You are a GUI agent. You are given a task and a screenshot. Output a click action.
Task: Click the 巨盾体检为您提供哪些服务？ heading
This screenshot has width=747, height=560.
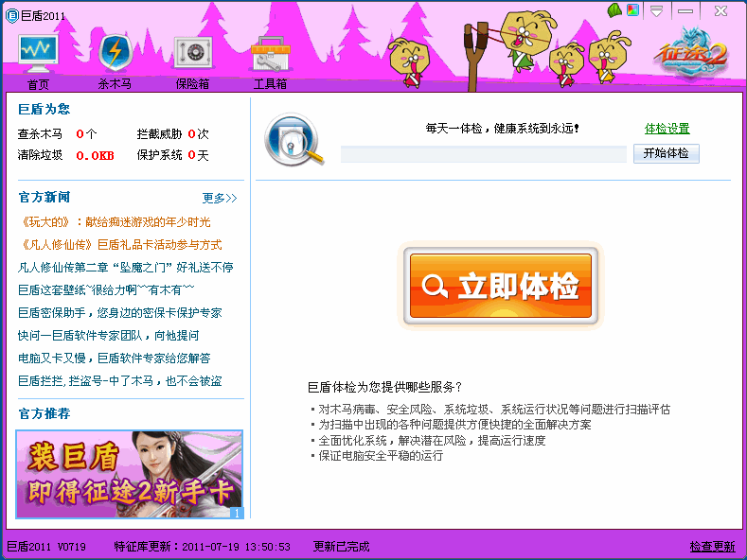[385, 387]
